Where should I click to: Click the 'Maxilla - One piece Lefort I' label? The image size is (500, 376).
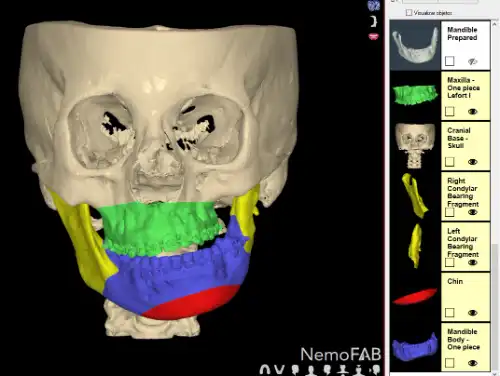point(463,88)
